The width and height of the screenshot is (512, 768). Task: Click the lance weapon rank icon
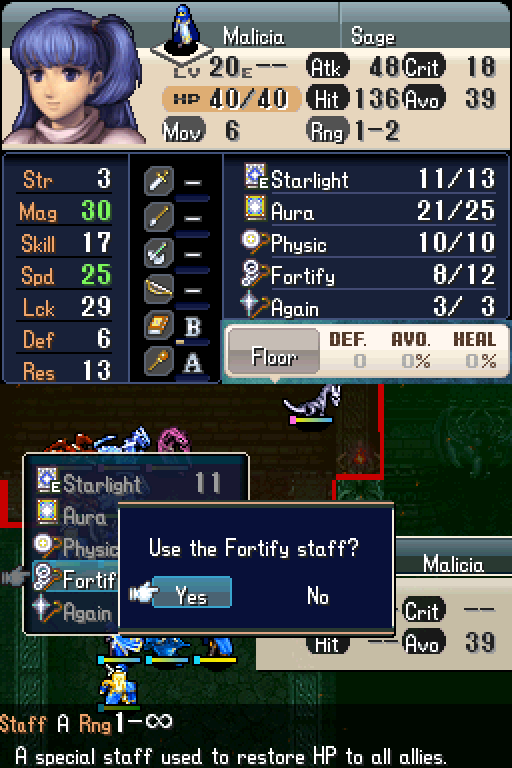click(159, 216)
